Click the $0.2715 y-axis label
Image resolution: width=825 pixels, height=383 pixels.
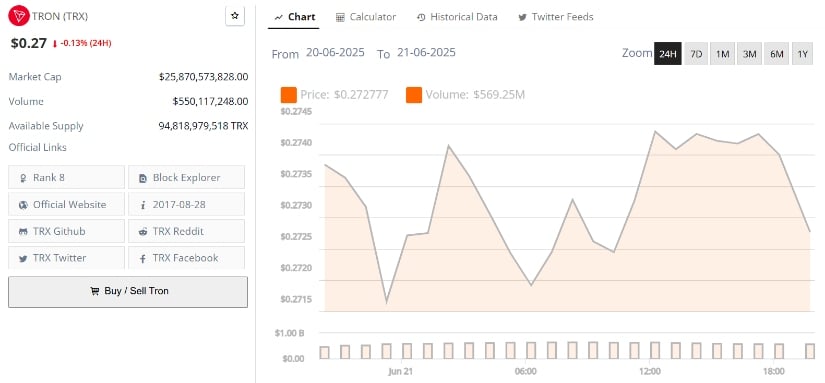[x=296, y=299]
